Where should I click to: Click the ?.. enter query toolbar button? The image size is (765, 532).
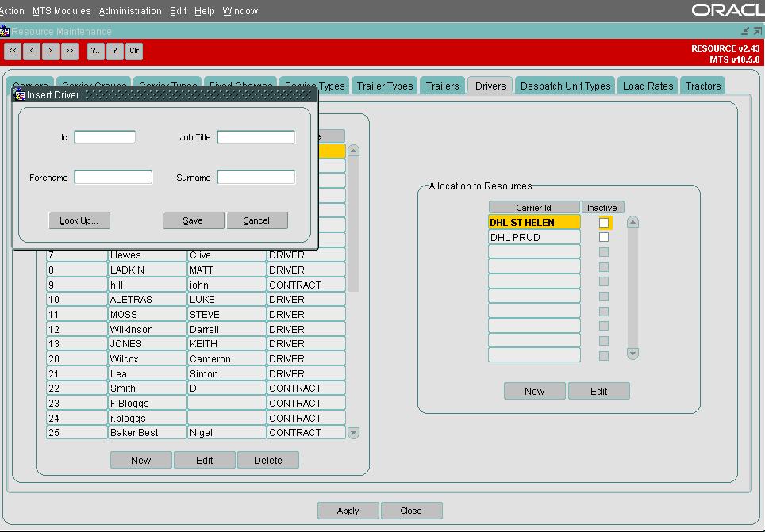click(95, 51)
